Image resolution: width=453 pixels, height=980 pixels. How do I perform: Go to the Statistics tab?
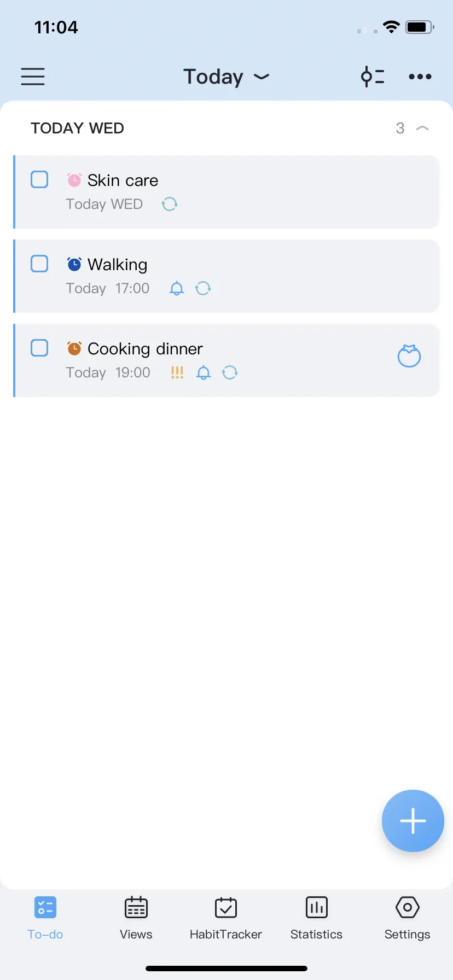pos(316,918)
